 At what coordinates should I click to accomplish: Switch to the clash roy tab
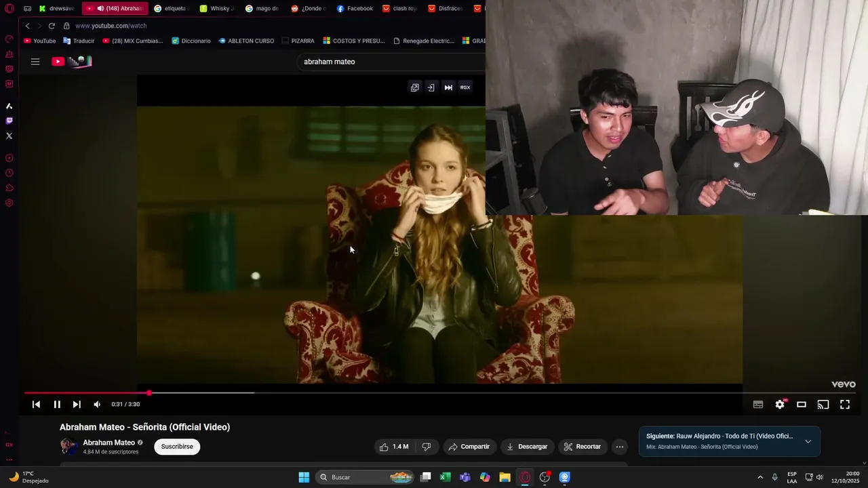(x=400, y=9)
